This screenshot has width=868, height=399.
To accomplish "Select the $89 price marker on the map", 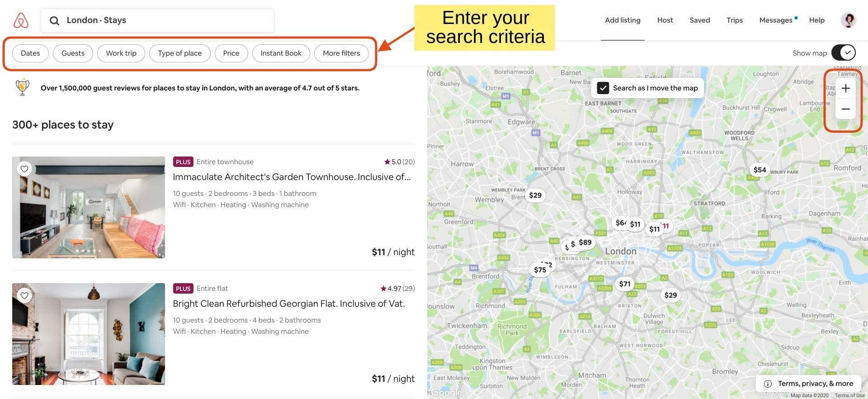I will 585,242.
